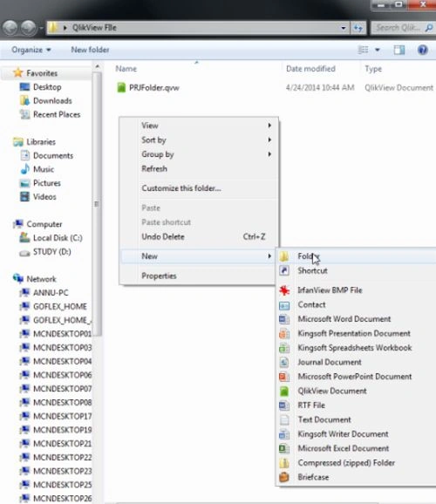This screenshot has width=436, height=504.
Task: Click the Compressed (zipped) Folder icon
Action: pyautogui.click(x=284, y=463)
